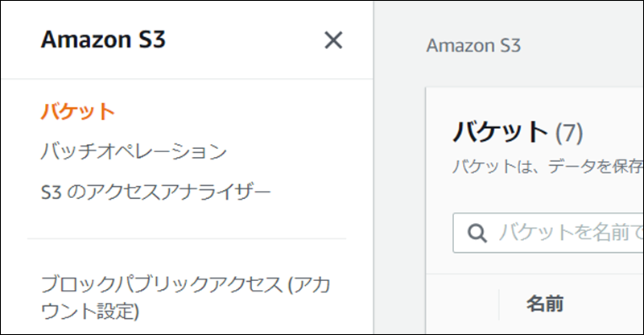Click the バケットは、データを保存 description text
This screenshot has height=335, width=644.
[x=548, y=167]
